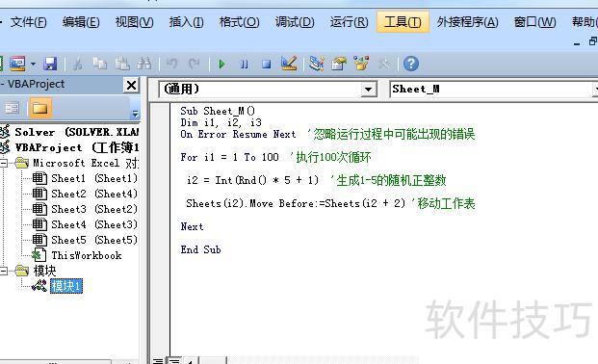Viewport: 598px width, 364px height.
Task: Open the 窗口(W) menu
Action: (534, 22)
